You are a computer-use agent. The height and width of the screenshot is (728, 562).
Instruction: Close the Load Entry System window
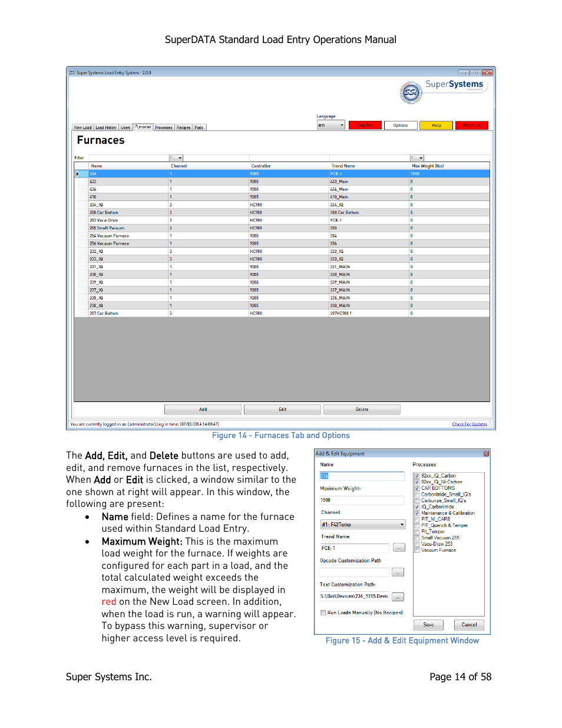487,73
